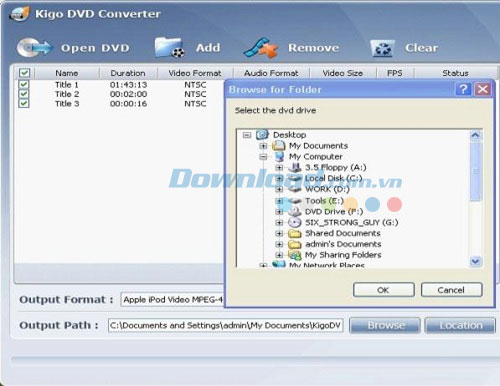Click the Add folder icon
This screenshot has height=386, width=500.
(169, 47)
